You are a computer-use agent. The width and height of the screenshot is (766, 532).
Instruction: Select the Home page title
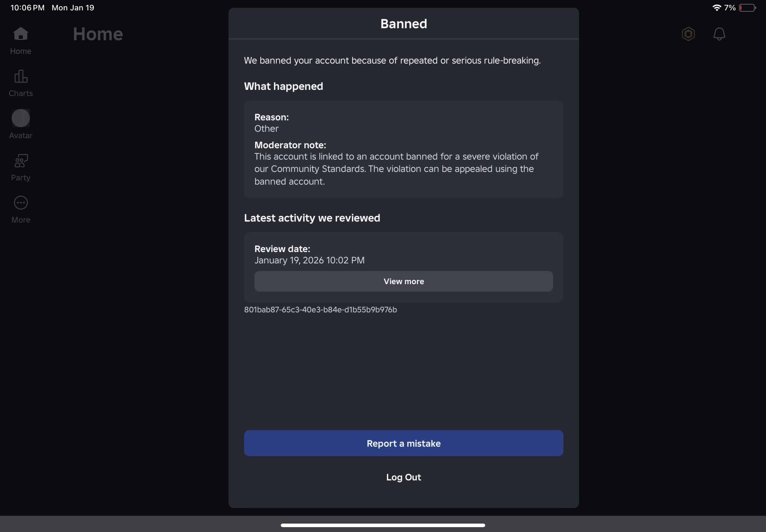point(98,33)
